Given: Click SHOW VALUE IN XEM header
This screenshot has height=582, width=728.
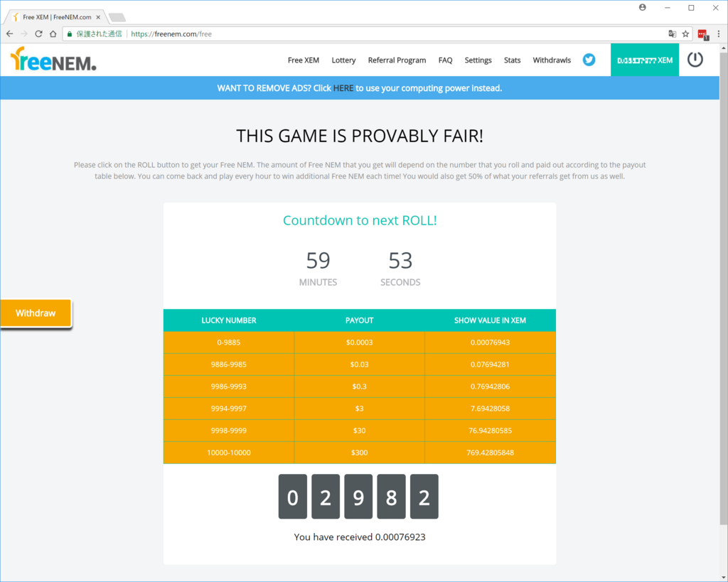Looking at the screenshot, I should pos(490,320).
